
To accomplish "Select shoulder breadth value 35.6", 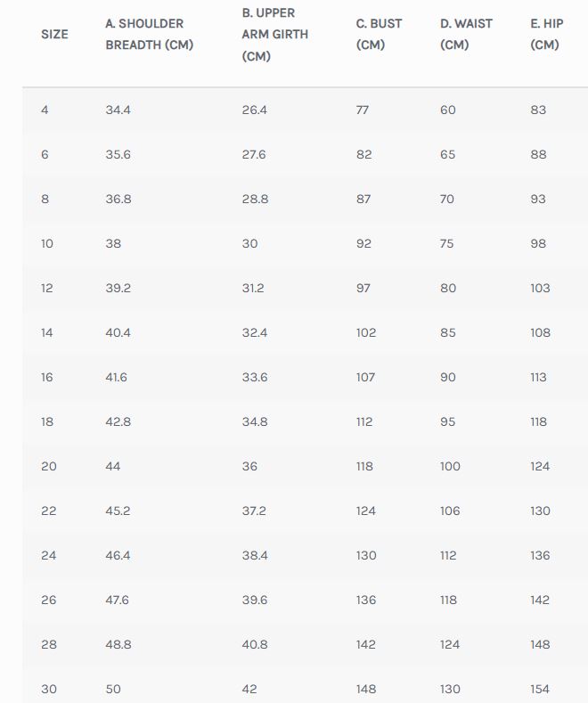I will tap(118, 154).
